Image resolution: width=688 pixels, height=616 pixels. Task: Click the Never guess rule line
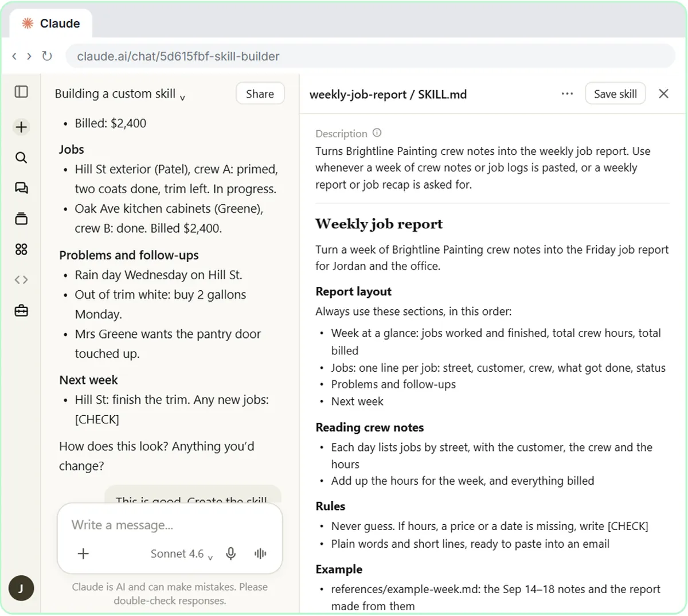click(x=490, y=526)
